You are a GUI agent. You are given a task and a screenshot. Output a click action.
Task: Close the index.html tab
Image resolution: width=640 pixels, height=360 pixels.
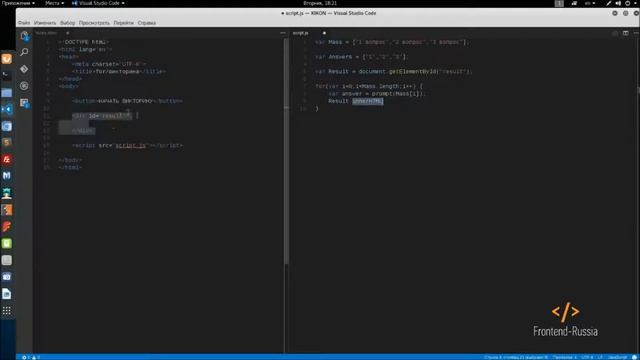(67, 33)
